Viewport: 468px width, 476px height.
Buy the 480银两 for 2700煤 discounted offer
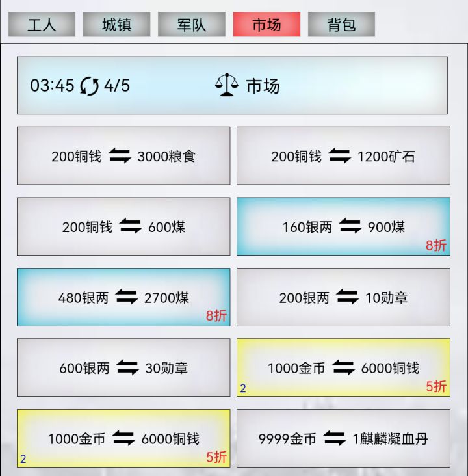point(123,297)
